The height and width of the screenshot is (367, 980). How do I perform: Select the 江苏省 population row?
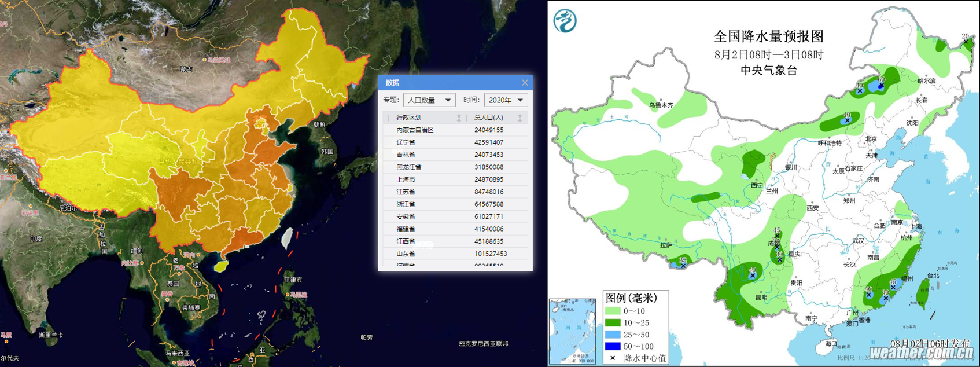coord(455,192)
